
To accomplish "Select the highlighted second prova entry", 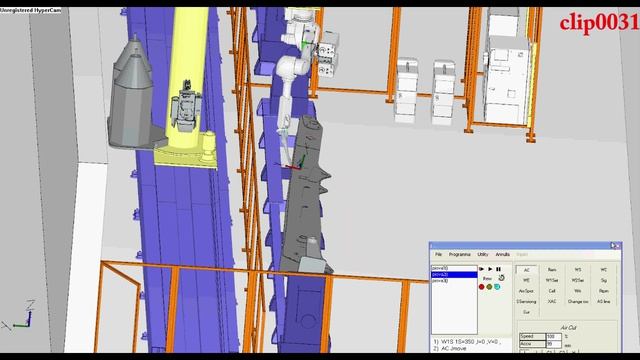I will pos(454,275).
